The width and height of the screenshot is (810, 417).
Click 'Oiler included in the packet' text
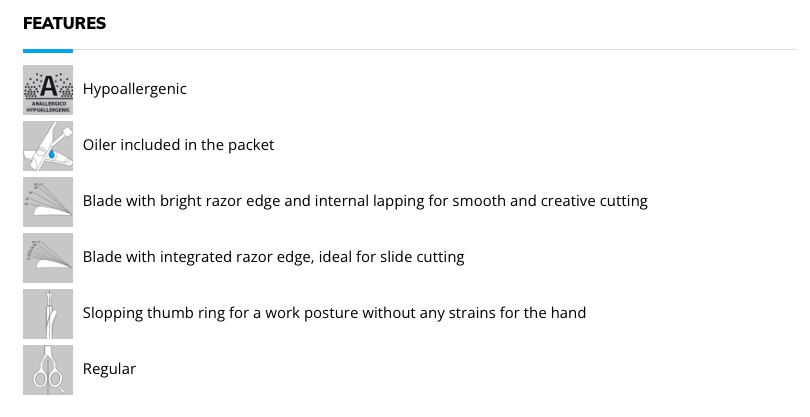pyautogui.click(x=178, y=145)
